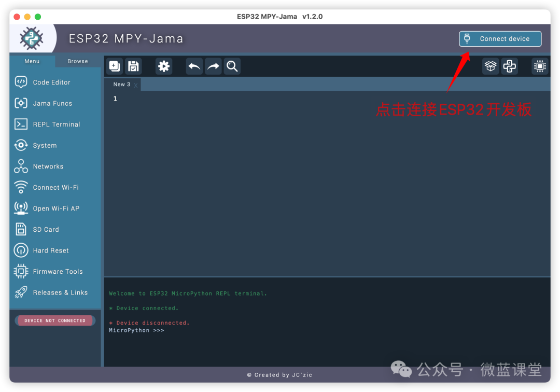560x392 pixels.
Task: Open the Open Wi-Fi AP item
Action: [x=56, y=208]
